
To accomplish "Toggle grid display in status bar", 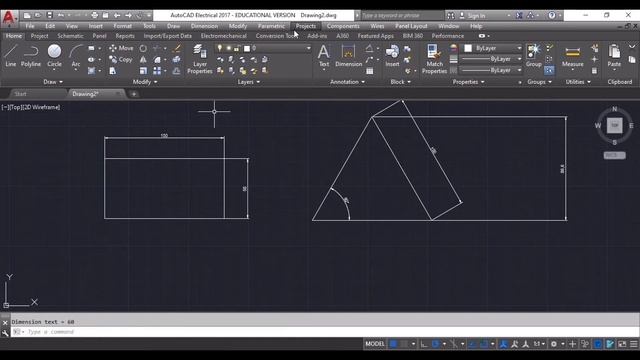I will pos(393,344).
